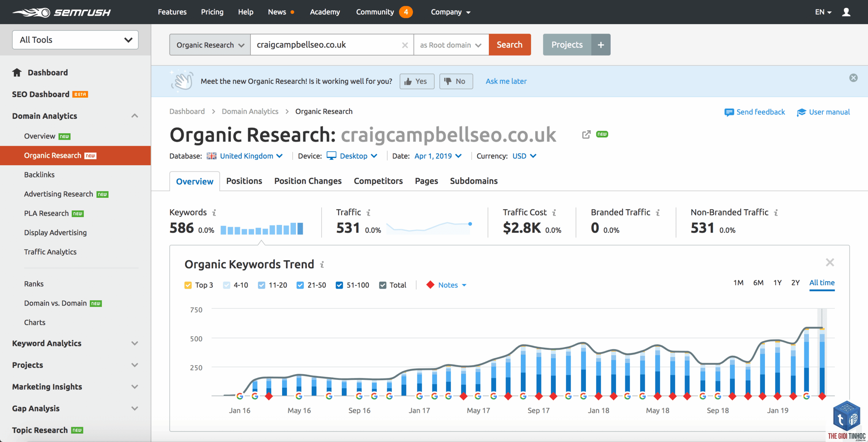Clear the domain search field with the X
The width and height of the screenshot is (868, 442).
(x=405, y=45)
